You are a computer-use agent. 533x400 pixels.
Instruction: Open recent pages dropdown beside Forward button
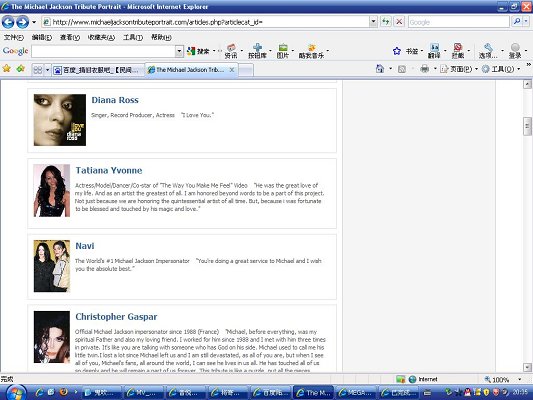point(34,22)
